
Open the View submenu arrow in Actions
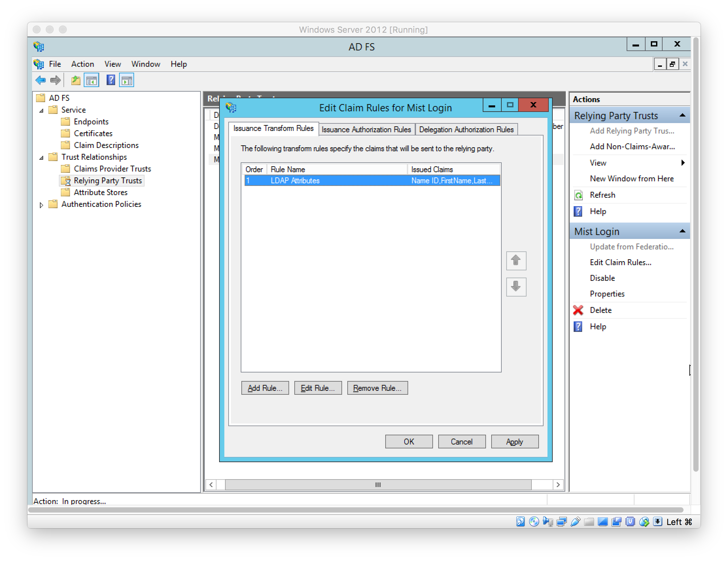(x=683, y=163)
